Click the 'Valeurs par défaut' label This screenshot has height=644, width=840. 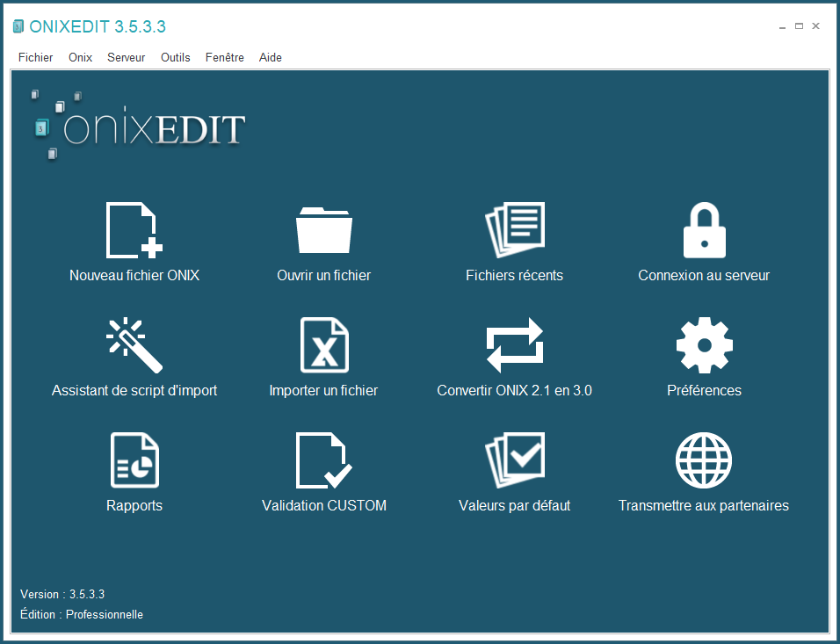pos(515,506)
